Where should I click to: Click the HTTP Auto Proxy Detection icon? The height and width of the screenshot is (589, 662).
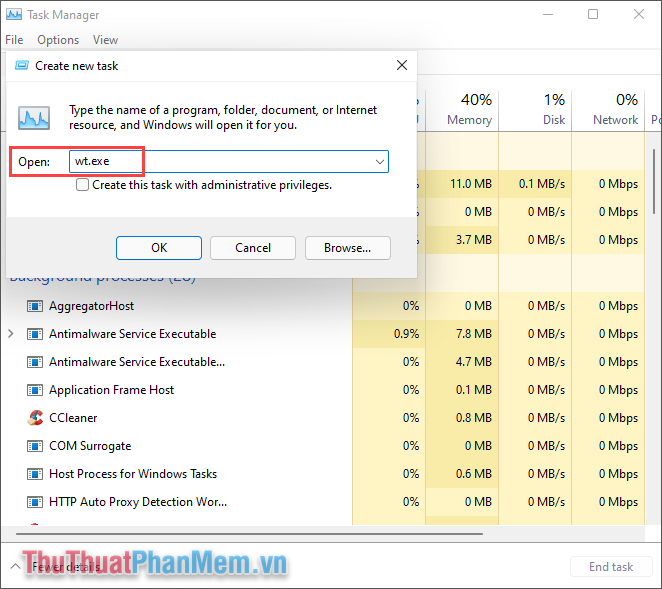pos(35,502)
